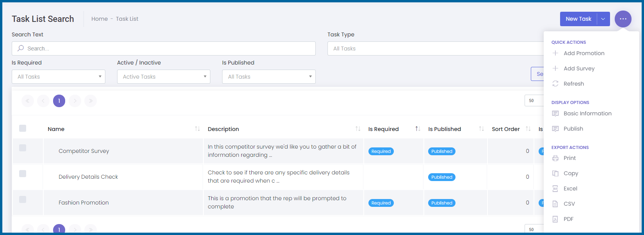The image size is (644, 235).
Task: Click the Refresh circular arrows icon
Action: (555, 84)
